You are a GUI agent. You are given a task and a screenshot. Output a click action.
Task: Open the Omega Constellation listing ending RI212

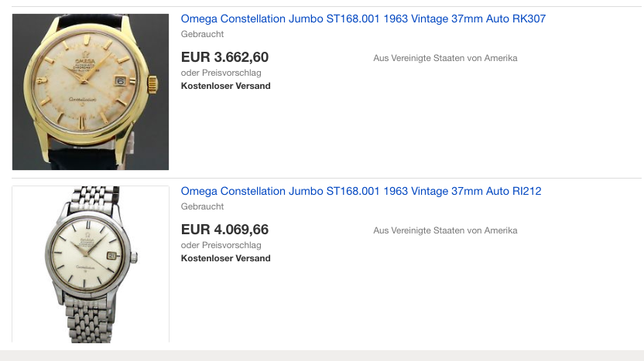[361, 191]
